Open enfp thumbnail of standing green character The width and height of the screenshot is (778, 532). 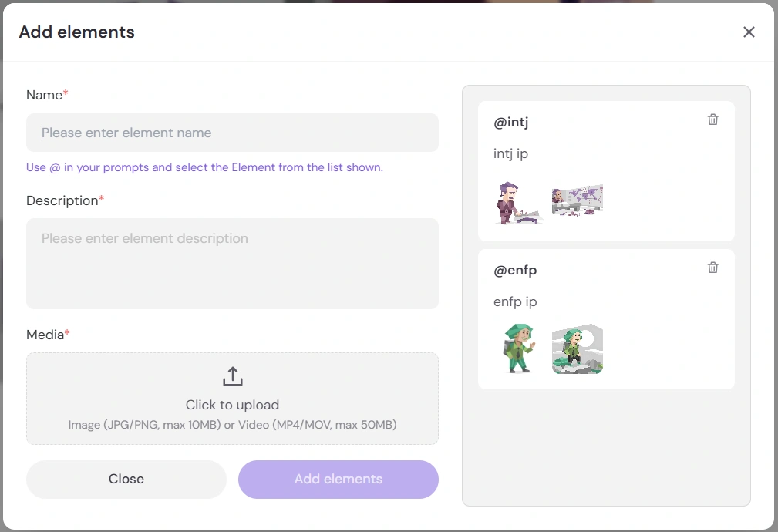pyautogui.click(x=518, y=348)
